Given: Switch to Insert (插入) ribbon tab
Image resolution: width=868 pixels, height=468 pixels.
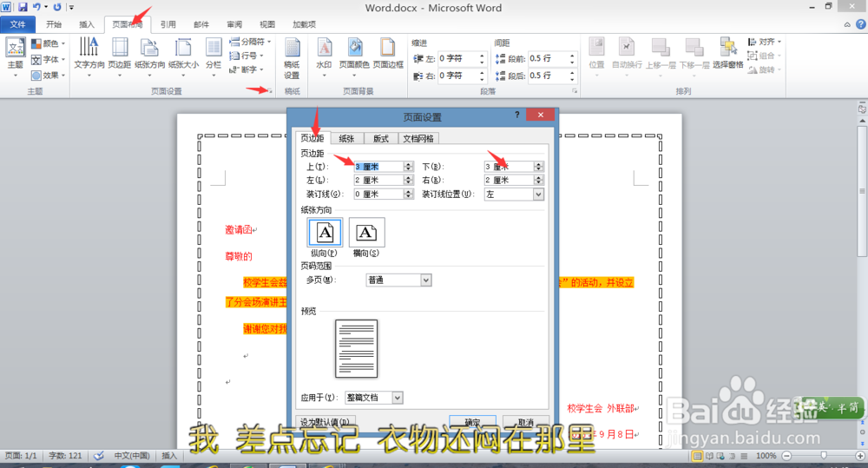Looking at the screenshot, I should pyautogui.click(x=87, y=24).
